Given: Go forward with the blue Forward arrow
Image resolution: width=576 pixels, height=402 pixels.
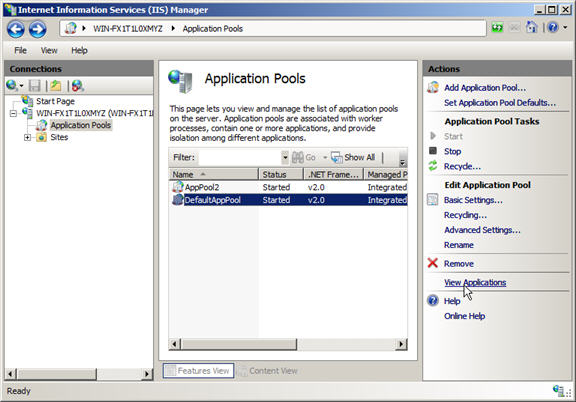Looking at the screenshot, I should point(37,29).
